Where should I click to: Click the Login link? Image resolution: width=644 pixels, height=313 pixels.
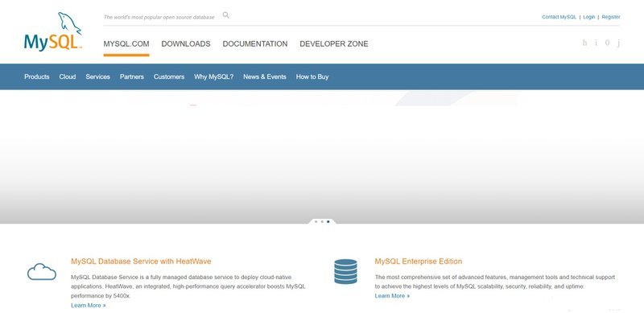(x=589, y=17)
